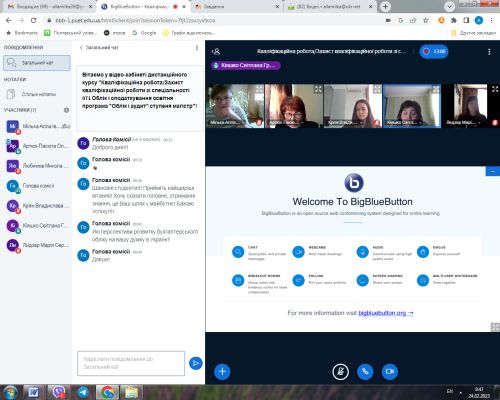Open the Загальний чат item in sidebar
The width and height of the screenshot is (500, 400).
coord(37,63)
